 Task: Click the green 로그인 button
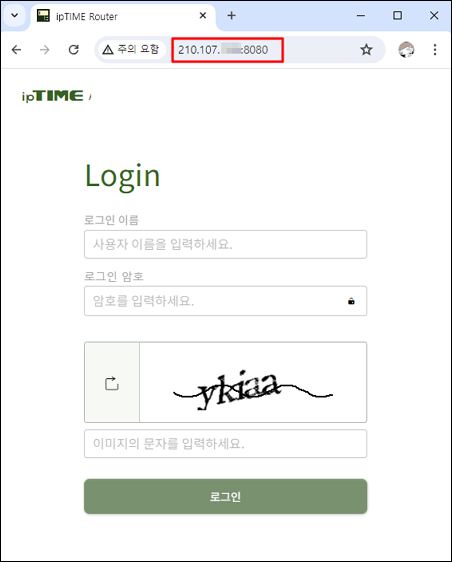pos(225,496)
